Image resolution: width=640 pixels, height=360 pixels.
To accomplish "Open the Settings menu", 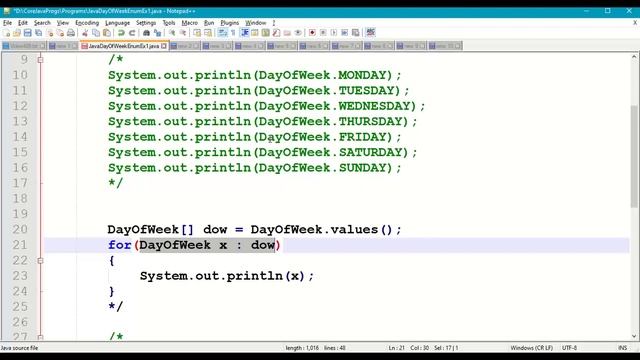I will 146,23.
